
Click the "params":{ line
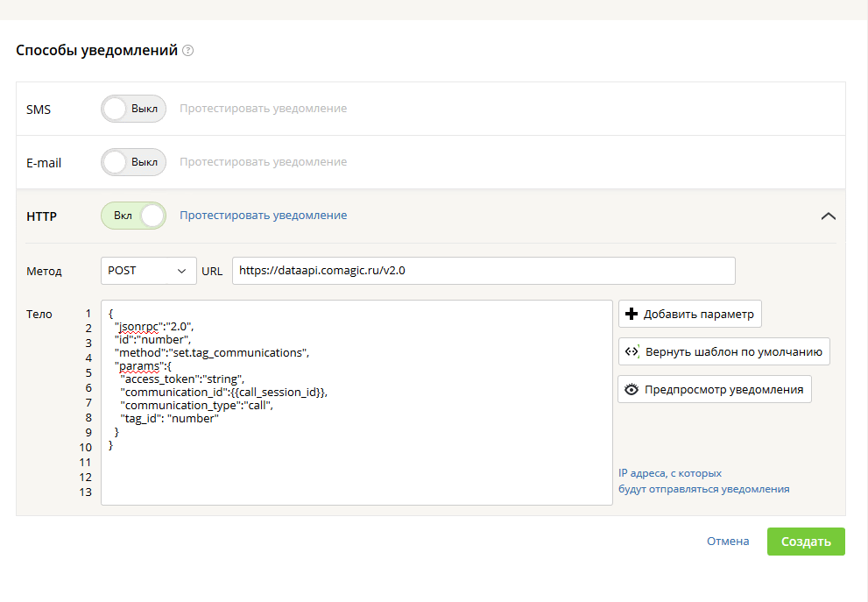[x=143, y=366]
